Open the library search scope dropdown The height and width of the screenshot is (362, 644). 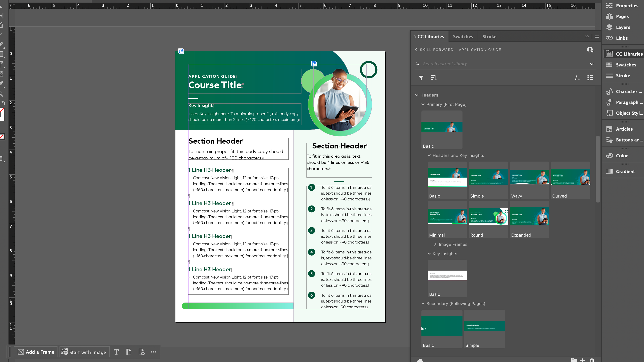tap(592, 64)
